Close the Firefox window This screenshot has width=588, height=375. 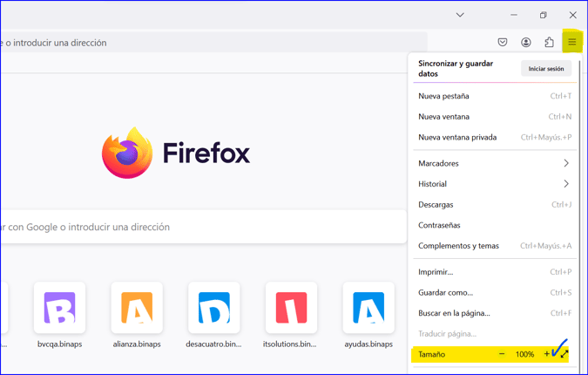point(572,15)
